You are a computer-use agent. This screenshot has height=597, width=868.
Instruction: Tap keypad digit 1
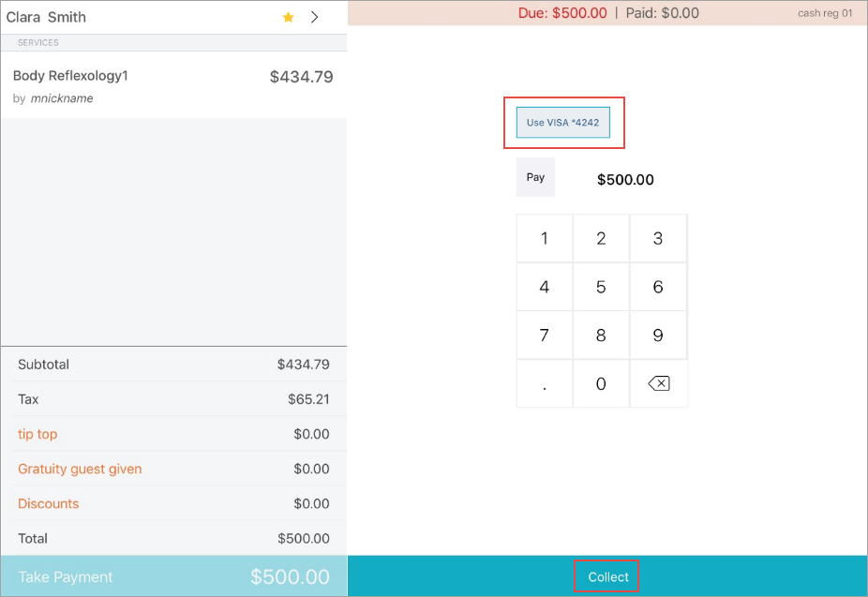pyautogui.click(x=545, y=238)
